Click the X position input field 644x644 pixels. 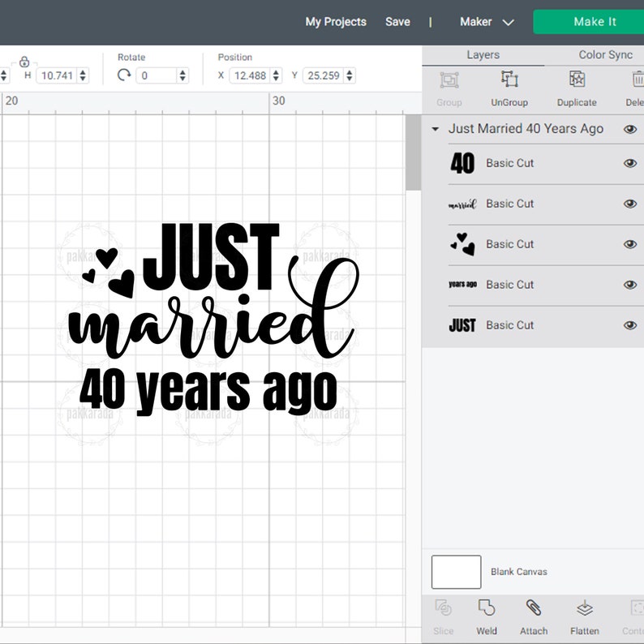pyautogui.click(x=250, y=75)
